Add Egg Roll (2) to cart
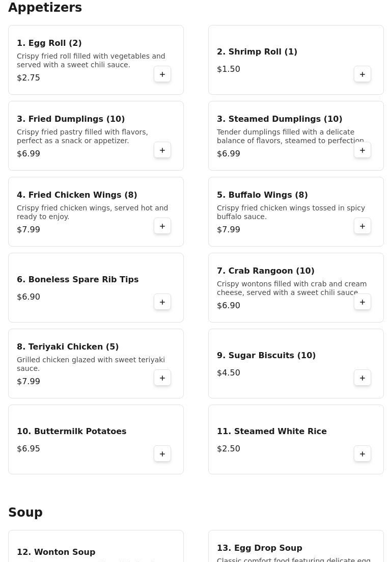The height and width of the screenshot is (562, 392). tap(162, 74)
